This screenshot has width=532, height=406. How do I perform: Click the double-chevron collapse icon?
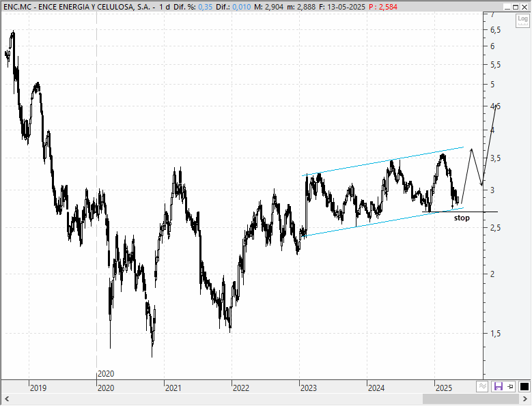pyautogui.click(x=482, y=386)
